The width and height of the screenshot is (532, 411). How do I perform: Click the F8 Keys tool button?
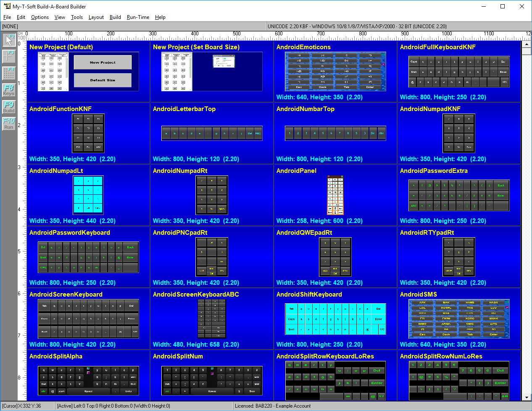(x=9, y=90)
